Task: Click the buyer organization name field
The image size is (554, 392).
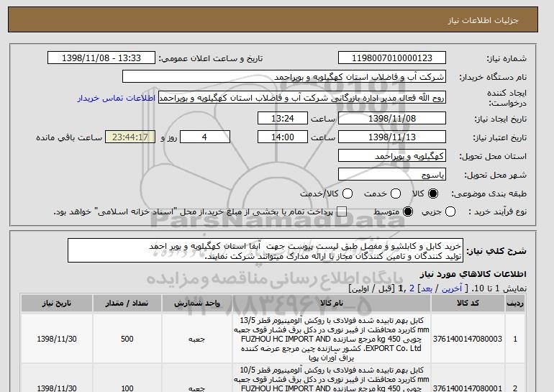Action: 284,77
